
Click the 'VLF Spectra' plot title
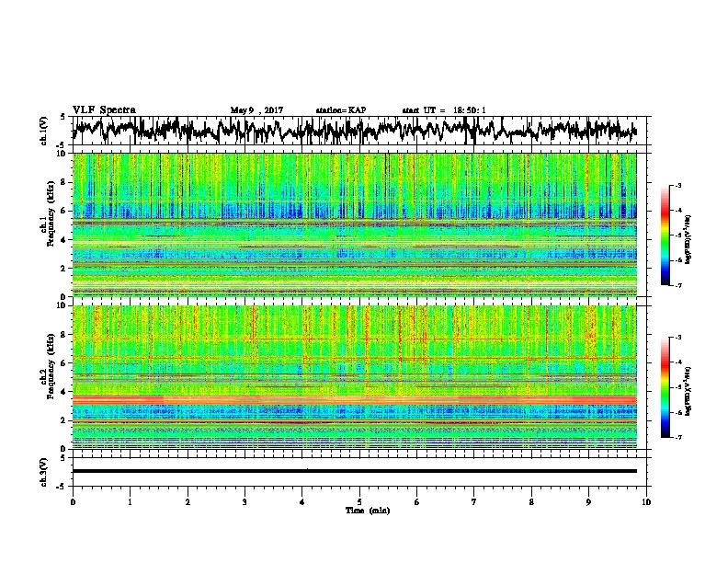pos(104,109)
